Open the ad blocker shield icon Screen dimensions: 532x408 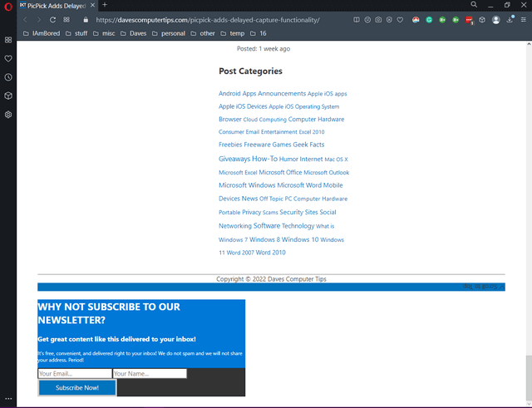pos(389,20)
